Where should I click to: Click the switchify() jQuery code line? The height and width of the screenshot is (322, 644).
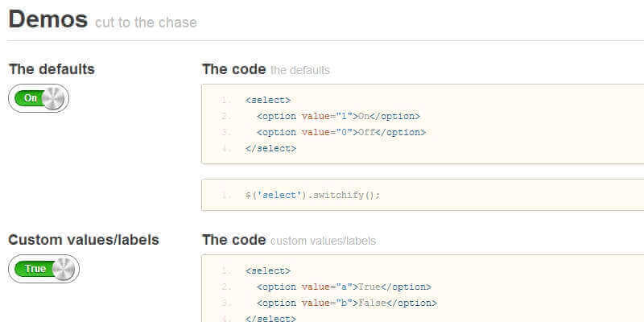(312, 195)
